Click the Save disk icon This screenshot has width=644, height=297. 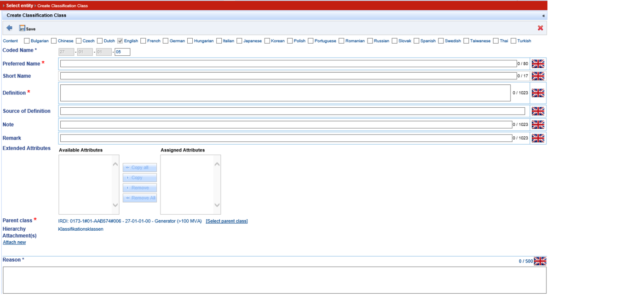[x=22, y=28]
